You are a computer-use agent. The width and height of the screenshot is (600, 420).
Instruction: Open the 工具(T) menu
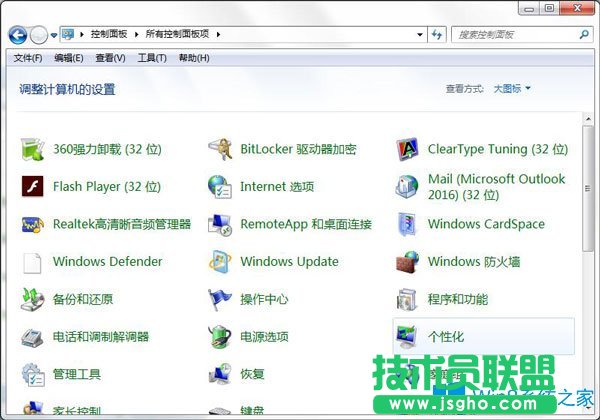click(152, 58)
